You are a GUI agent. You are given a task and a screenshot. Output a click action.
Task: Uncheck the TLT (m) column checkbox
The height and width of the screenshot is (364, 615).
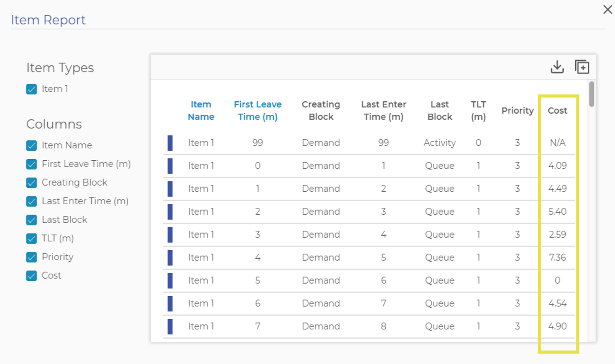tap(32, 239)
